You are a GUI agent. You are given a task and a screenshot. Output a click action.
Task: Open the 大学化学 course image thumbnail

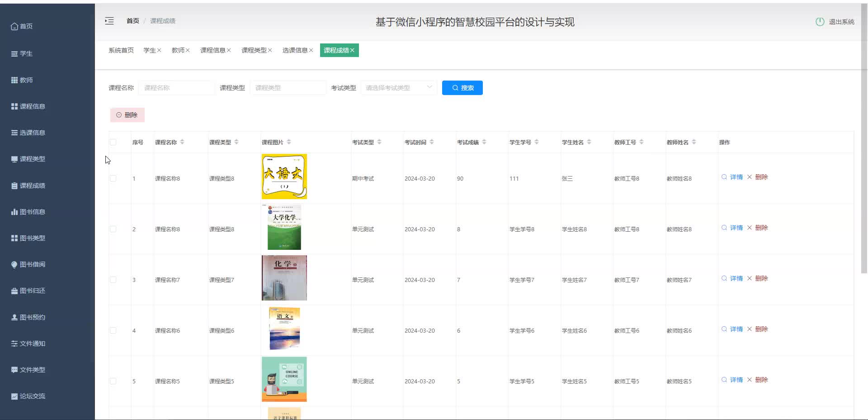coord(284,227)
